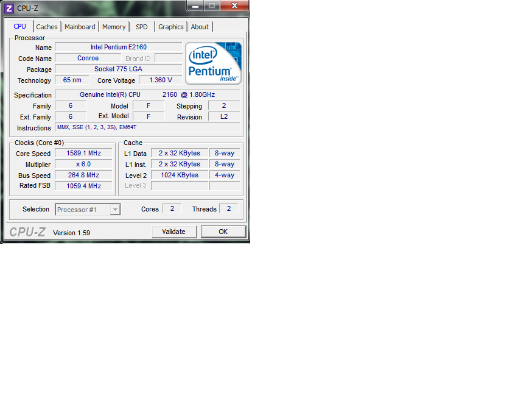
Task: Click the CPU-Z purple Z title bar icon
Action: (x=9, y=8)
